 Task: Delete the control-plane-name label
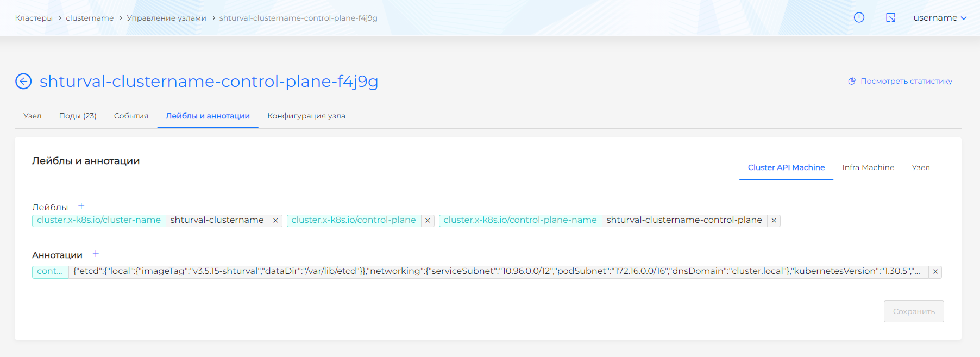tap(774, 221)
